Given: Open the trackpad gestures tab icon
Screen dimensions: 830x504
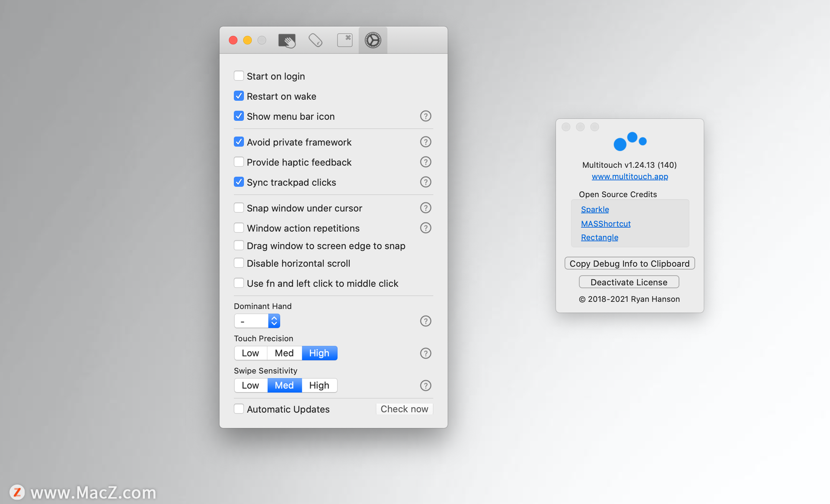Looking at the screenshot, I should pos(287,41).
